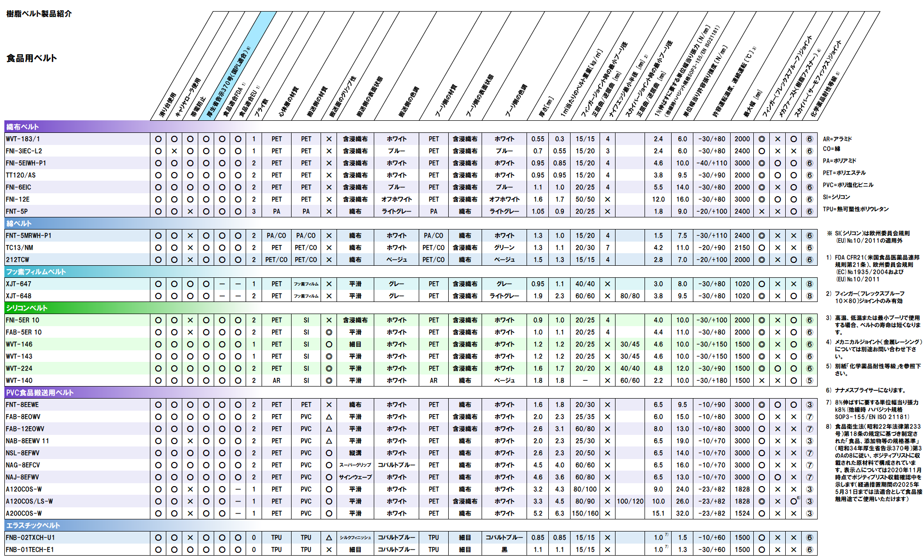Select product name WVT-140
Image resolution: width=924 pixels, height=560 pixels.
click(x=19, y=380)
